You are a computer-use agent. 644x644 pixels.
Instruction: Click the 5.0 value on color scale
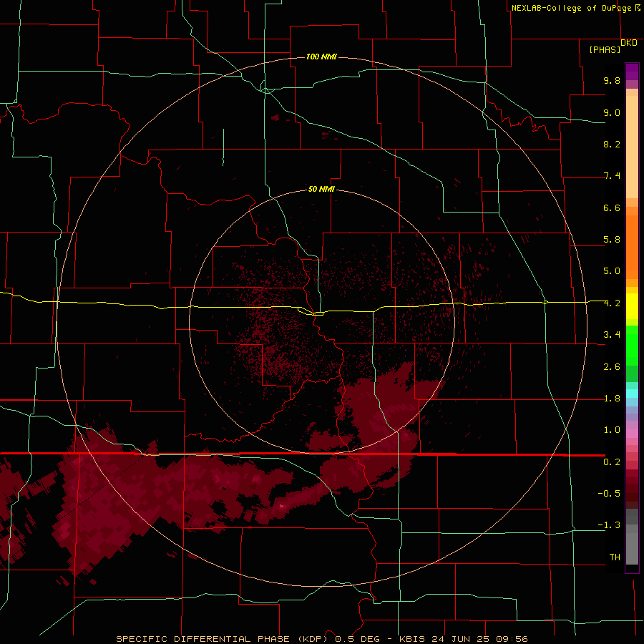coord(612,271)
